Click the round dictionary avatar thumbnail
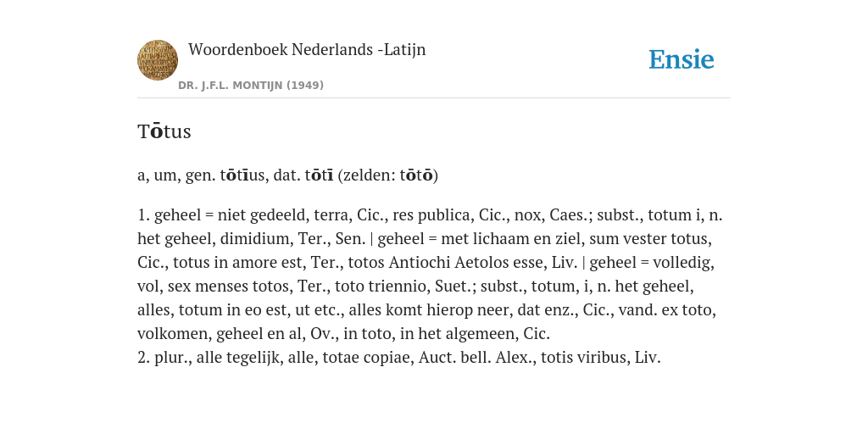The image size is (868, 434). tap(158, 60)
